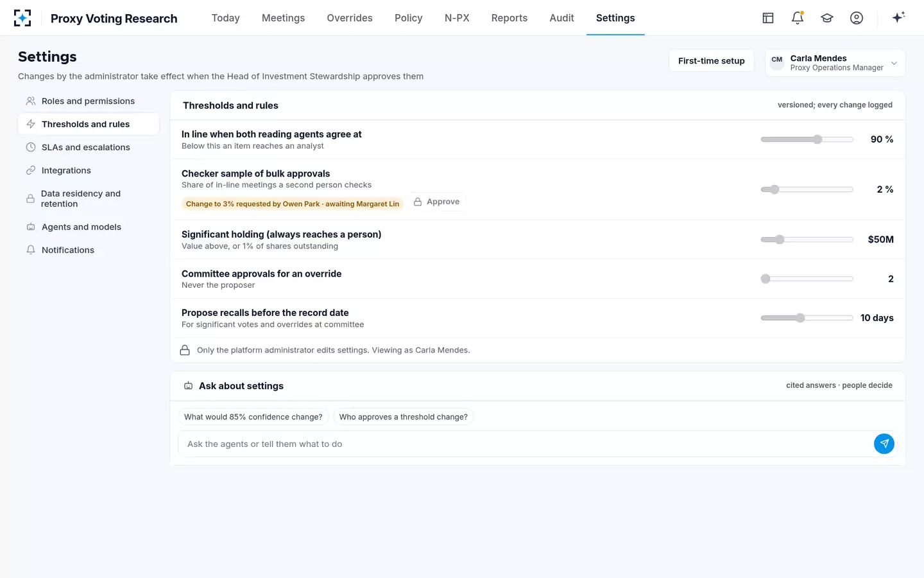Click the '$50M' significant holding value
Screen dimensions: 924x578
coord(880,240)
